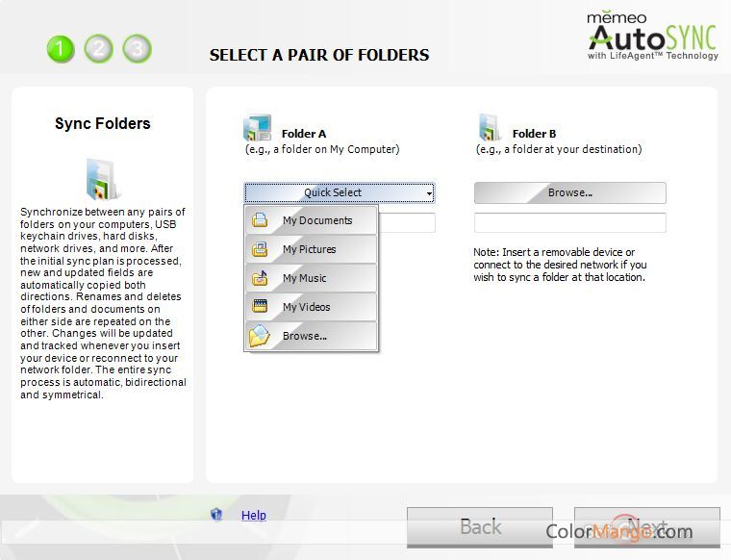The height and width of the screenshot is (560, 731).
Task: Click the Folder B path text field
Action: pyautogui.click(x=569, y=223)
